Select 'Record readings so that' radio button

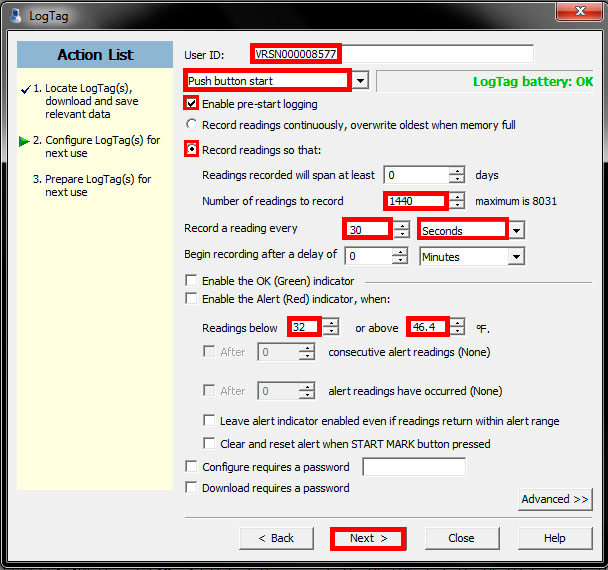pos(192,150)
